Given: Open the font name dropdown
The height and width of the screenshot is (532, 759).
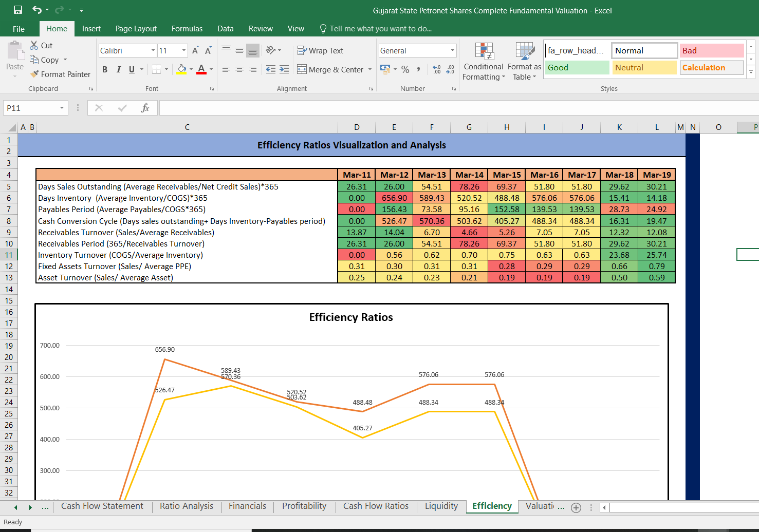Looking at the screenshot, I should click(x=153, y=50).
